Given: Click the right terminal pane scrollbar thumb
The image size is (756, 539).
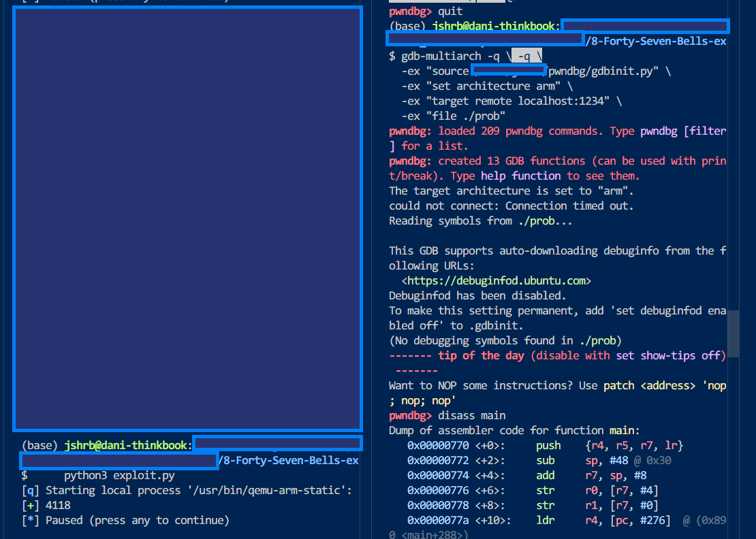Looking at the screenshot, I should pyautogui.click(x=733, y=333).
